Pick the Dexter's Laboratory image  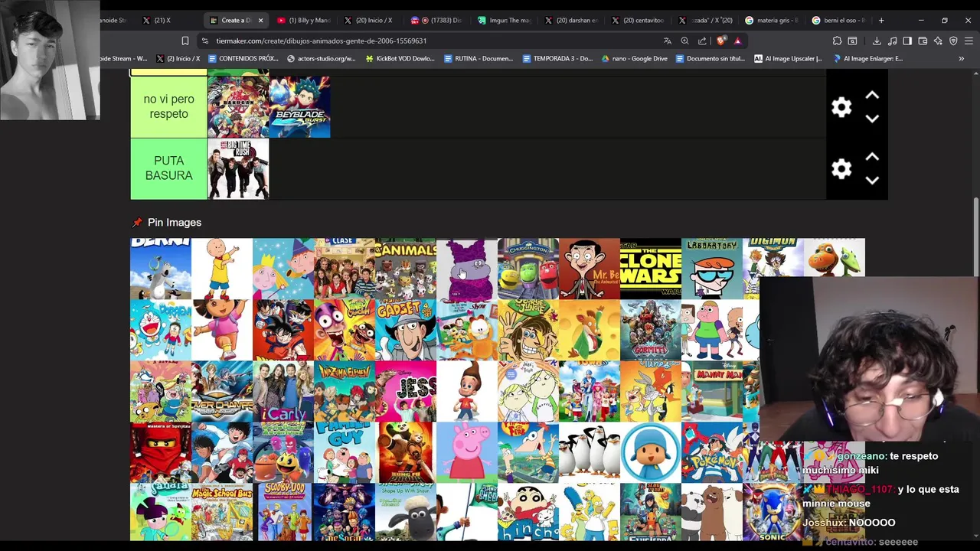[712, 269]
